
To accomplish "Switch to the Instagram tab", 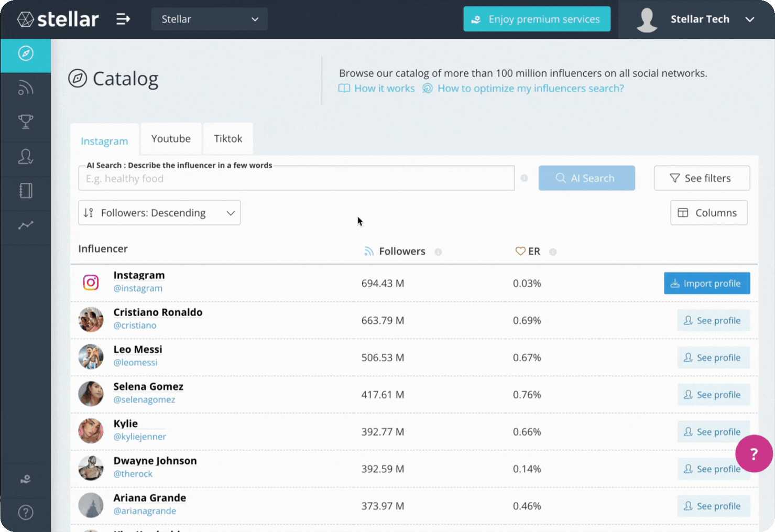I will point(104,140).
